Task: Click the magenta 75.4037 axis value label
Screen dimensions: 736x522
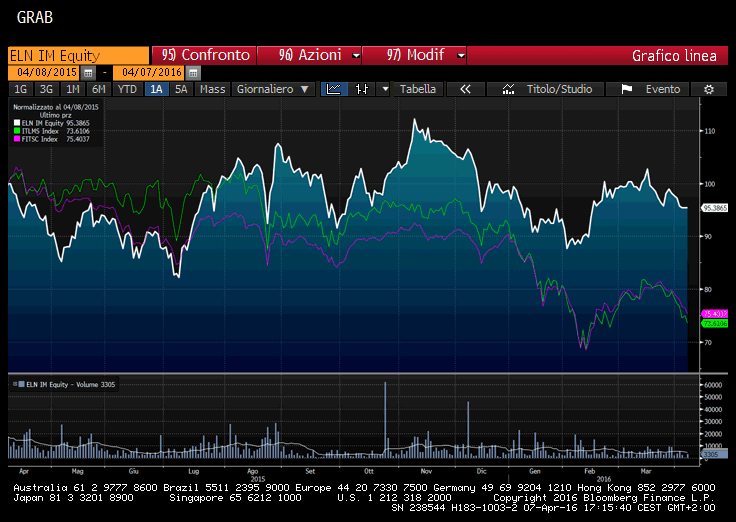Action: [x=714, y=314]
